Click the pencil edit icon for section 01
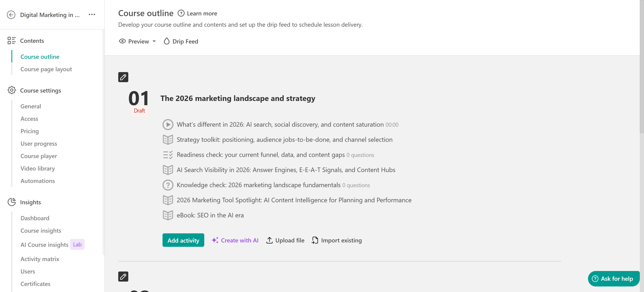The width and height of the screenshot is (644, 292). pos(123,77)
